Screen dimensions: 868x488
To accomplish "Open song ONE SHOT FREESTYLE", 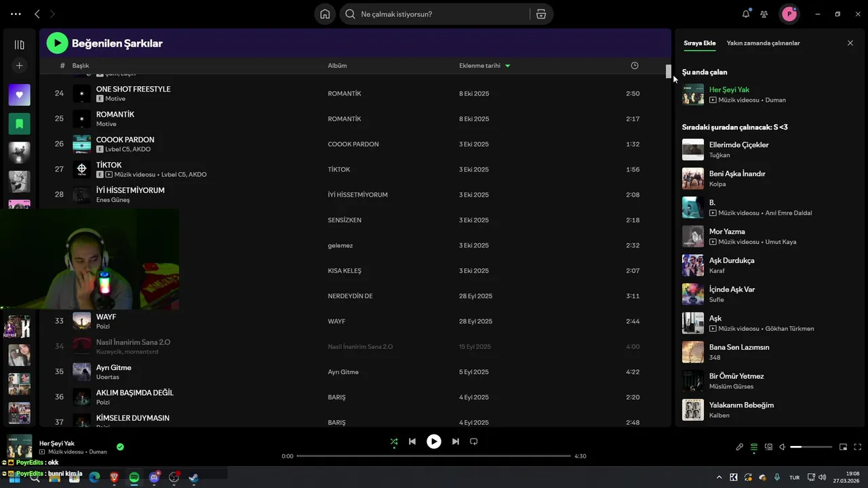I will click(x=133, y=89).
